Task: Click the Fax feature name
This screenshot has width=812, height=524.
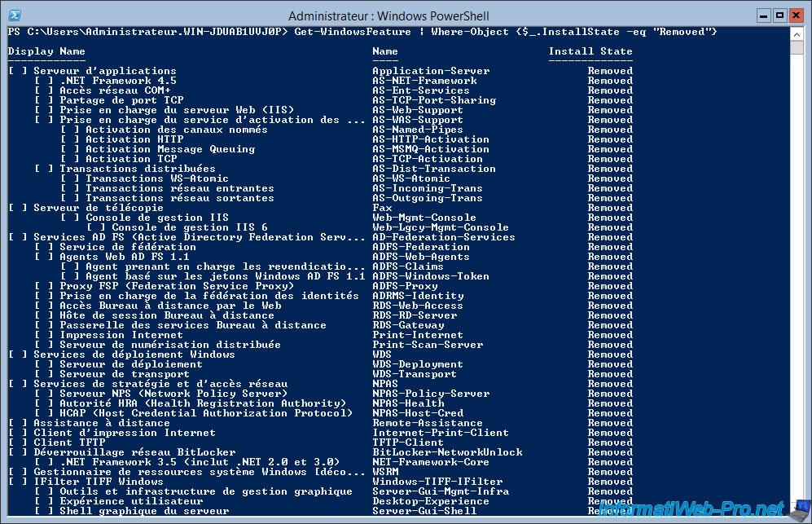Action: click(x=382, y=208)
